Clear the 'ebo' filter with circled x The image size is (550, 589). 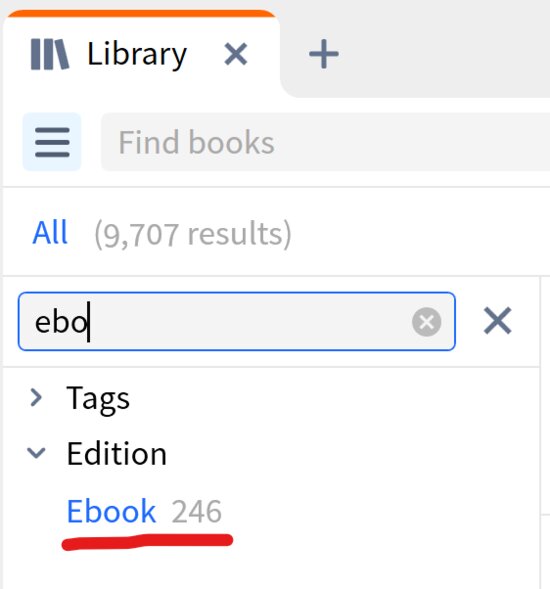(x=426, y=322)
